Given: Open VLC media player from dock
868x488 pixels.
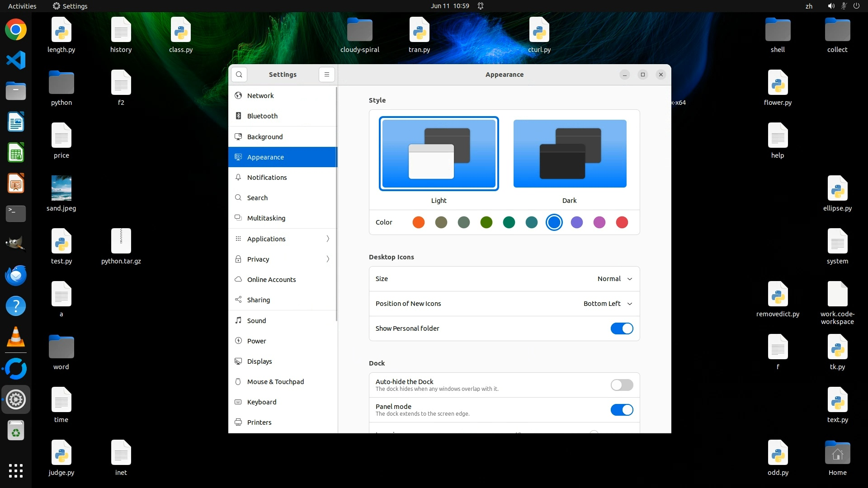Looking at the screenshot, I should 16,337.
